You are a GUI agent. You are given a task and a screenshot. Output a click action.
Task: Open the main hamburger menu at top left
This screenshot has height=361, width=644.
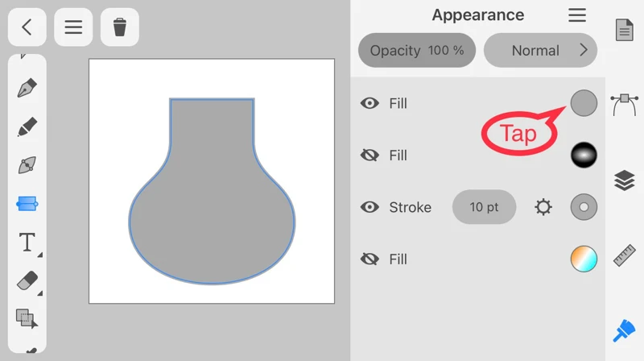point(73,27)
